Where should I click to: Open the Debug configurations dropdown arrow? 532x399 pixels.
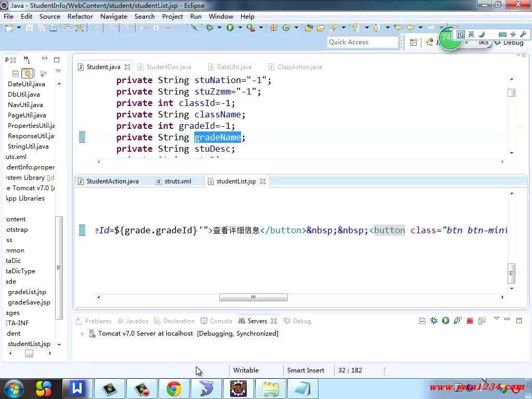[220, 28]
